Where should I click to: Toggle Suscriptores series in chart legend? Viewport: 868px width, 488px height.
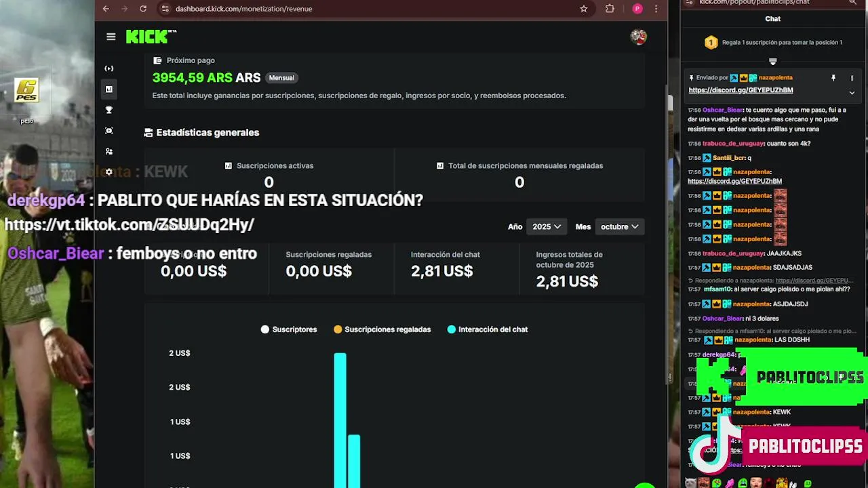click(289, 329)
